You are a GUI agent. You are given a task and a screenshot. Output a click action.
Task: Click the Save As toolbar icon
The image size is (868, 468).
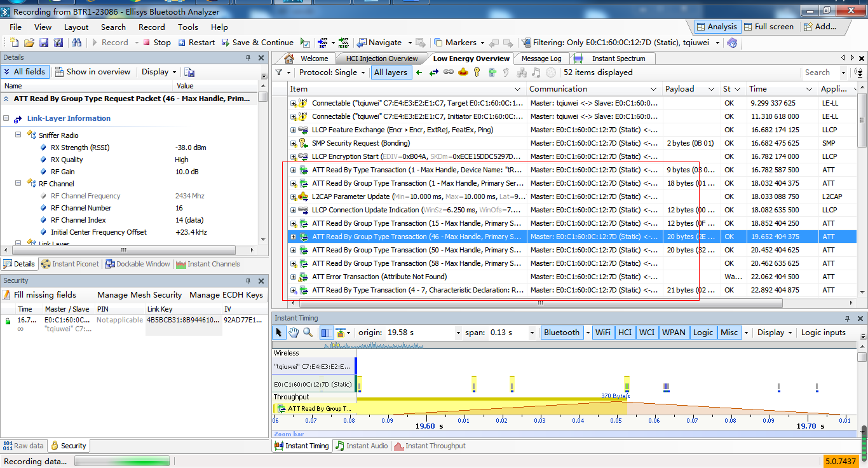point(58,43)
